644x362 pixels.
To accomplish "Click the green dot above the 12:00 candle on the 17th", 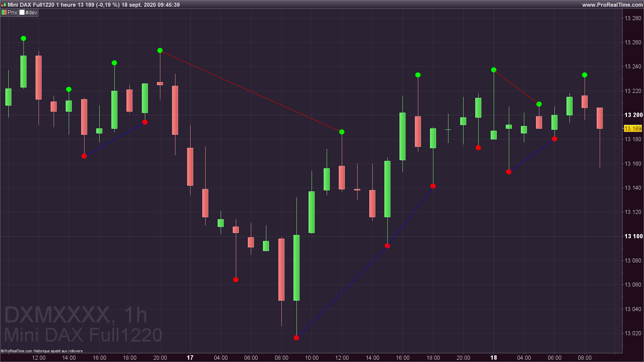I will click(x=342, y=132).
